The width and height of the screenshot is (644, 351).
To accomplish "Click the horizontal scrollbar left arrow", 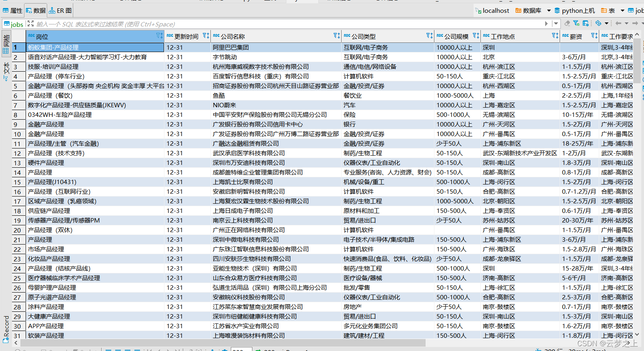I will tap(16, 343).
